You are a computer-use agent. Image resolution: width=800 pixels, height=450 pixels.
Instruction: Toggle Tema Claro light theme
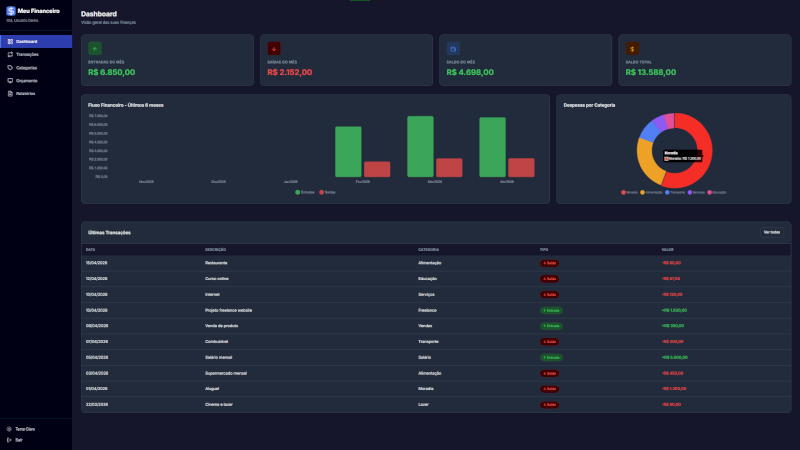pos(21,429)
